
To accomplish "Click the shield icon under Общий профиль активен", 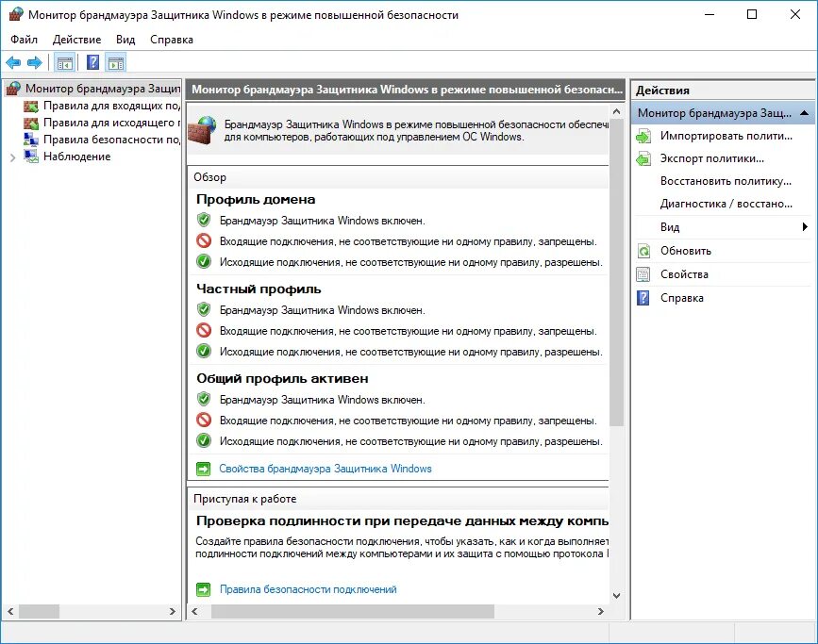I will [204, 399].
